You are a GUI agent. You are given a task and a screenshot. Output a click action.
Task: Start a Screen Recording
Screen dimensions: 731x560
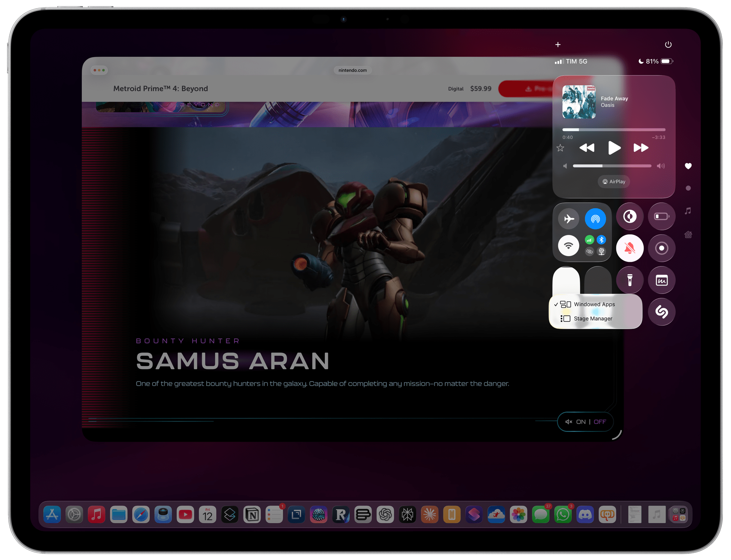[661, 248]
